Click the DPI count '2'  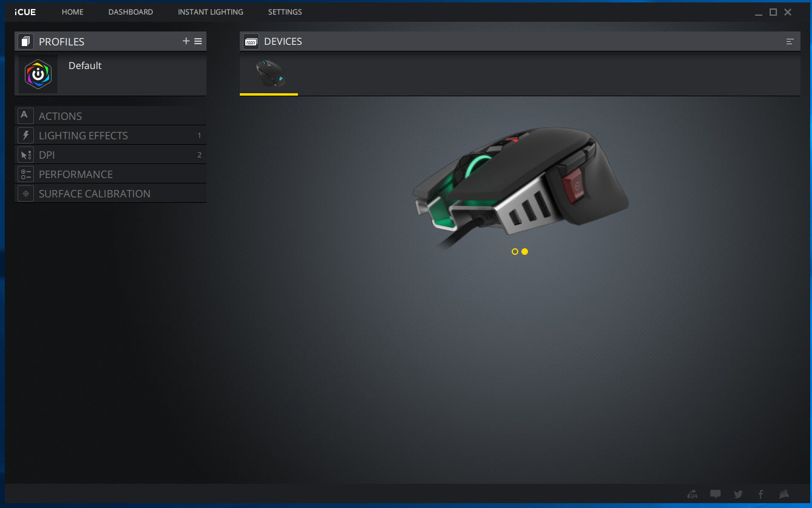click(199, 155)
